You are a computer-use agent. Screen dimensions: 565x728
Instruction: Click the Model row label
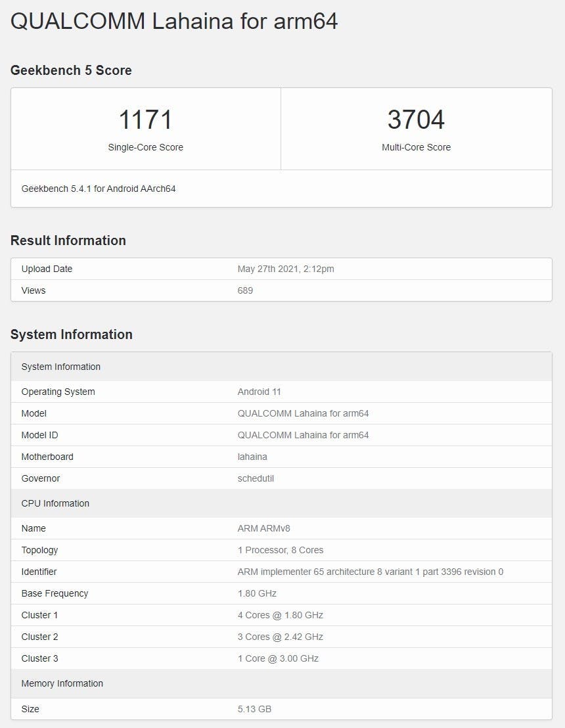point(34,414)
